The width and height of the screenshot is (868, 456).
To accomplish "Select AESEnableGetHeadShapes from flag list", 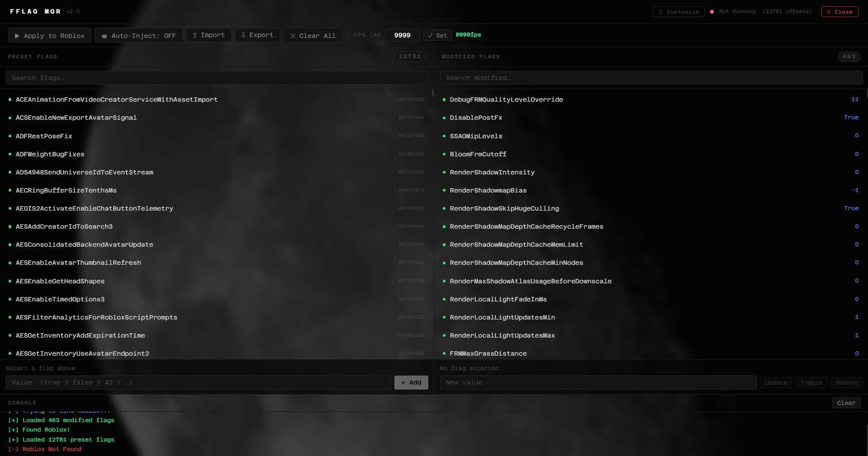I will [x=60, y=281].
